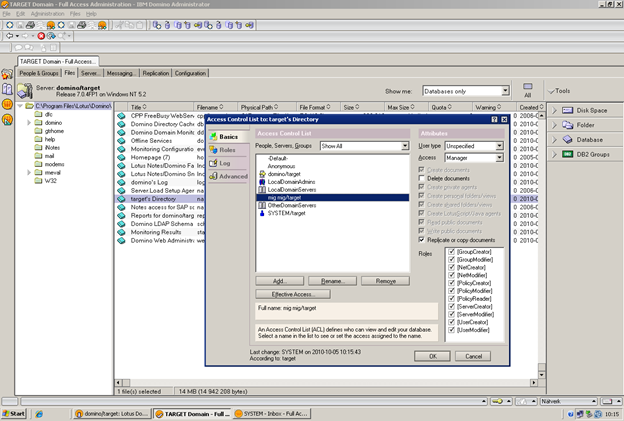Toggle the [GroupModifier] role checkbox
Image resolution: width=624 pixels, height=421 pixels.
click(451, 259)
